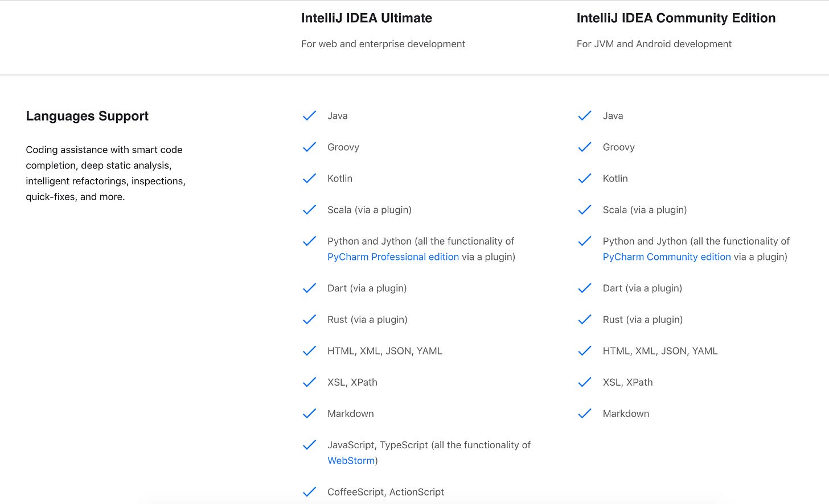
Task: Click the checkmark beside Java under Ultimate
Action: (x=309, y=116)
